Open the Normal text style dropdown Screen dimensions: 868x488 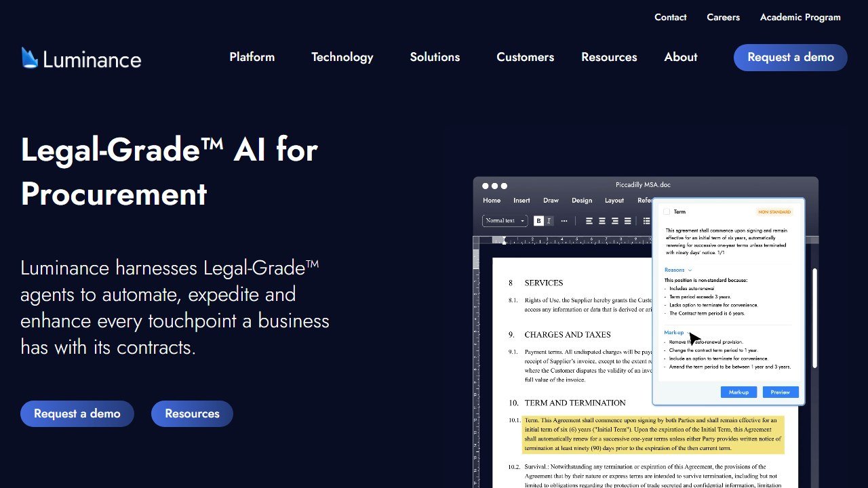[505, 221]
